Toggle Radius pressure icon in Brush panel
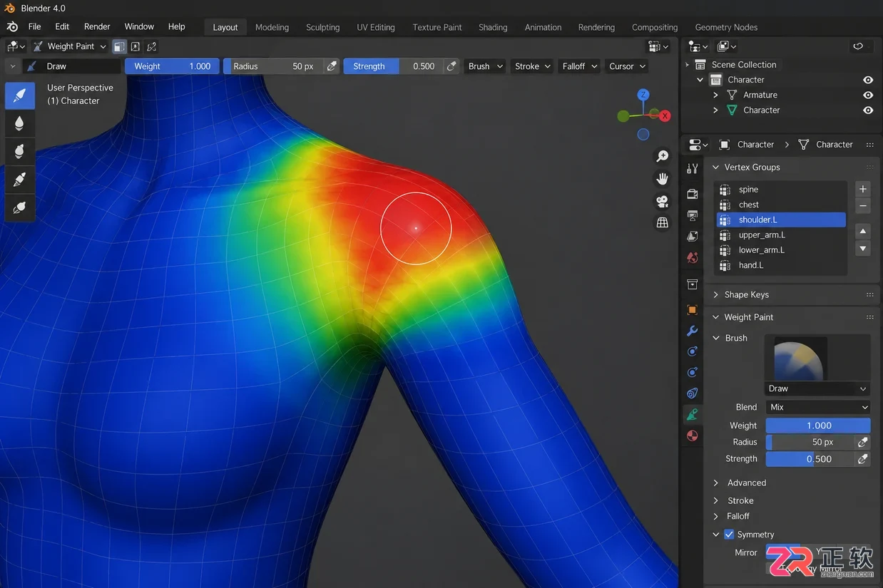The height and width of the screenshot is (588, 883). pos(863,442)
